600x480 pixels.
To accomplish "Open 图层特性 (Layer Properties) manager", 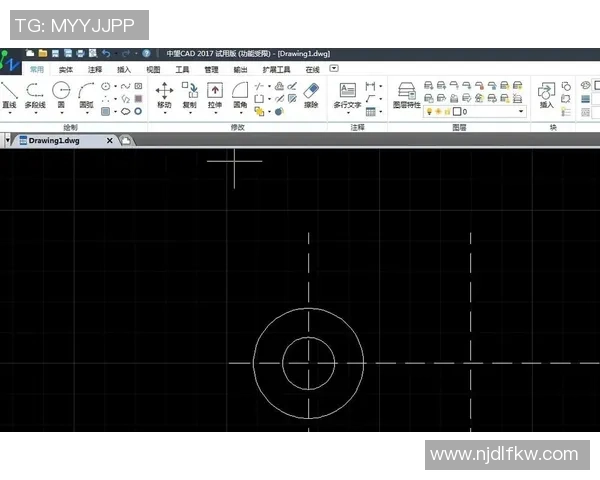I will tap(406, 94).
